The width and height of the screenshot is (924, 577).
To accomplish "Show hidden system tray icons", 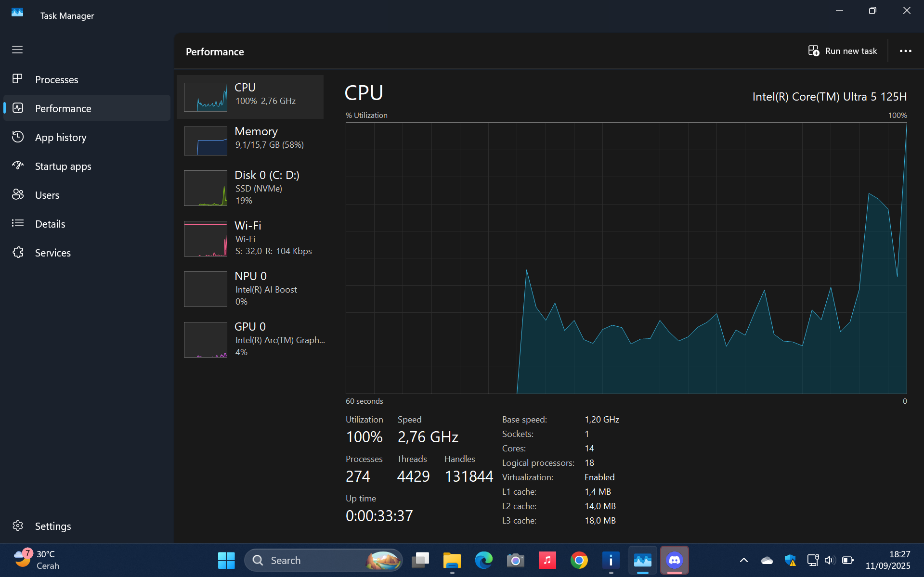I will pos(743,560).
